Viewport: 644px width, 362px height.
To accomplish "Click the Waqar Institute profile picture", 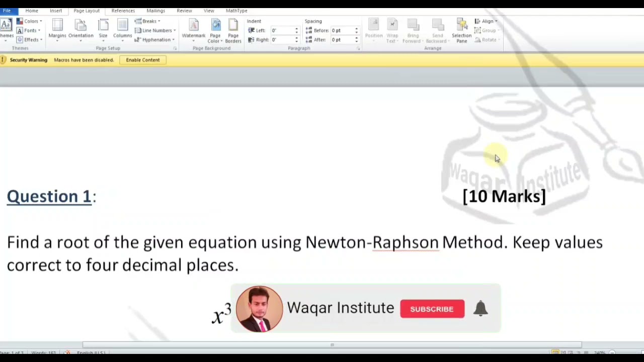I will (x=259, y=309).
